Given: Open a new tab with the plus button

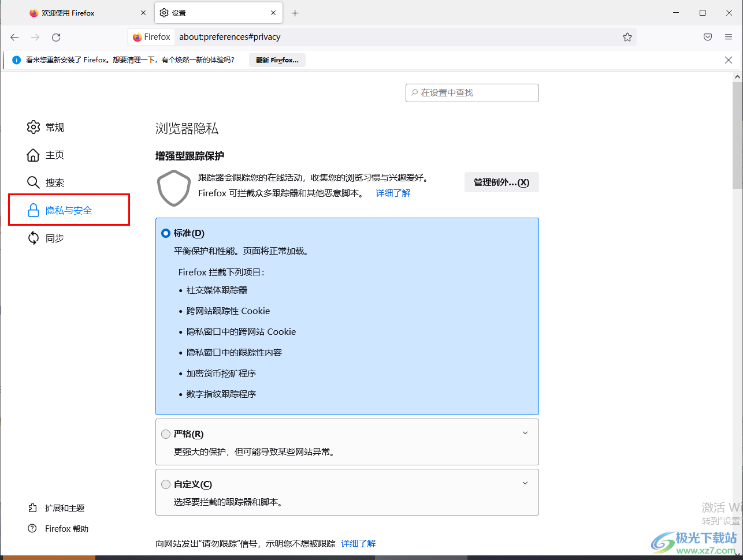Looking at the screenshot, I should click(295, 13).
